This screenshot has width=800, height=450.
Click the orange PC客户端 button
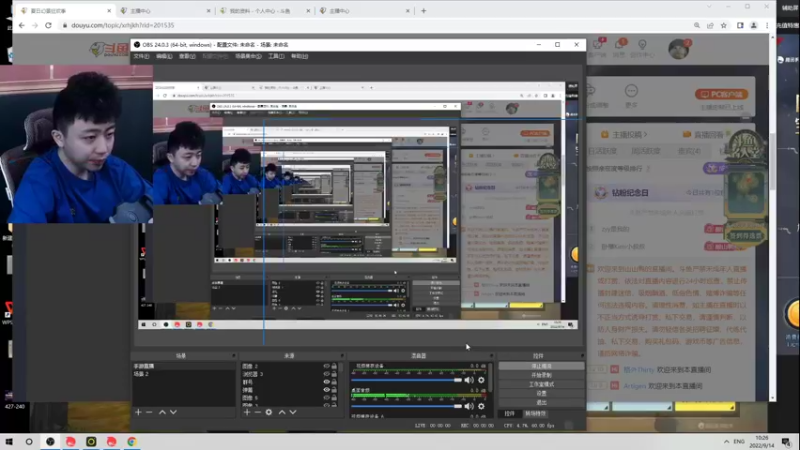click(721, 94)
